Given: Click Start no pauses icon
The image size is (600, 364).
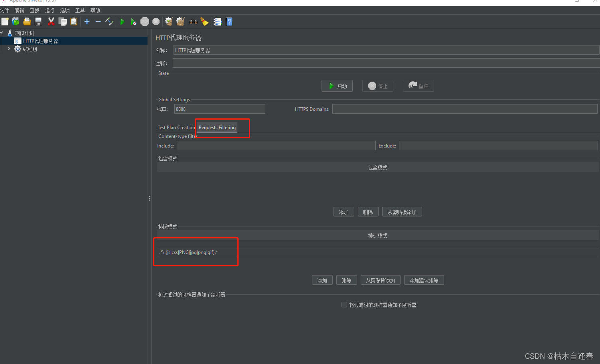Looking at the screenshot, I should [x=133, y=22].
